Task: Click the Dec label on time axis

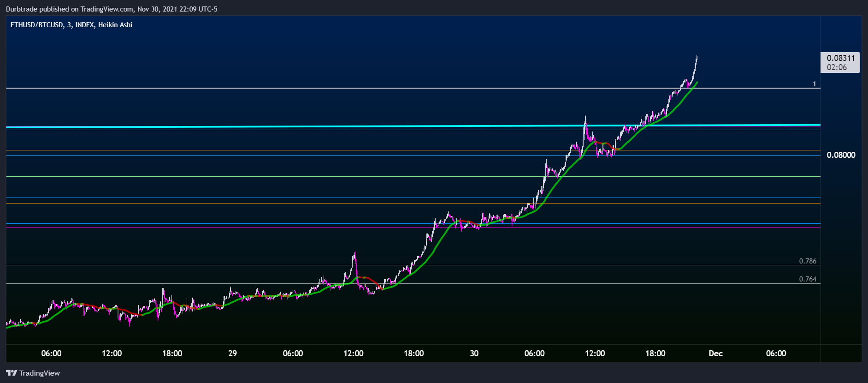Action: (x=715, y=353)
